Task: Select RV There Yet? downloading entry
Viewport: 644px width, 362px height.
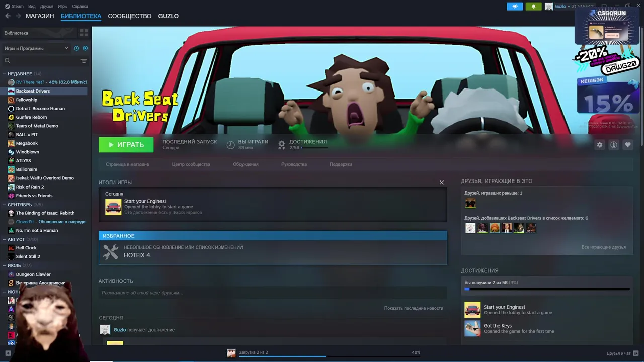Action: coord(44,82)
